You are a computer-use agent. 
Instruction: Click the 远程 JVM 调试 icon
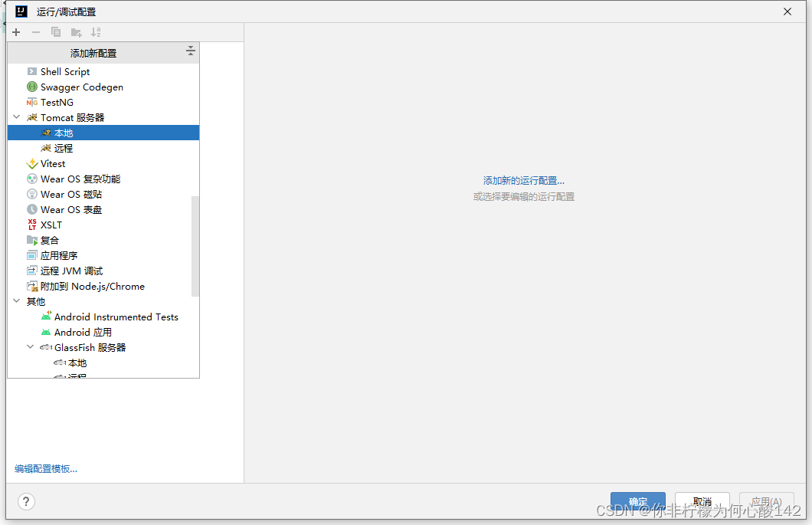click(x=32, y=271)
